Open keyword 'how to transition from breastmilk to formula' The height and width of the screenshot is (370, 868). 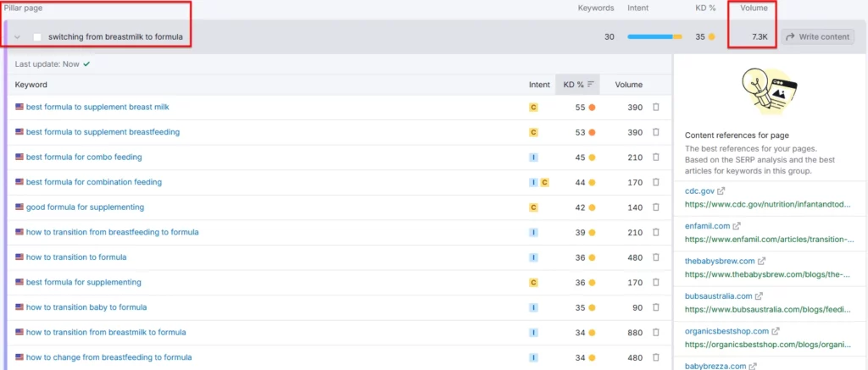point(106,333)
